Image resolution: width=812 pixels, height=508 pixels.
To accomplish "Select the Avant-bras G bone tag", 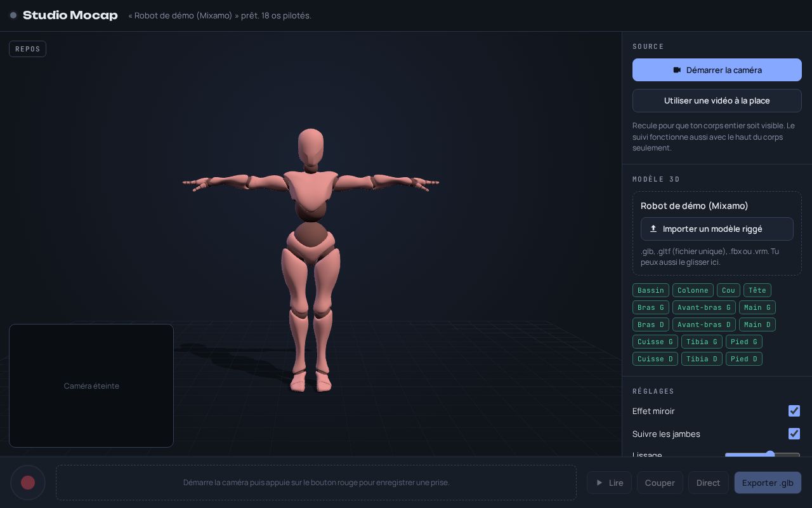I will [704, 307].
